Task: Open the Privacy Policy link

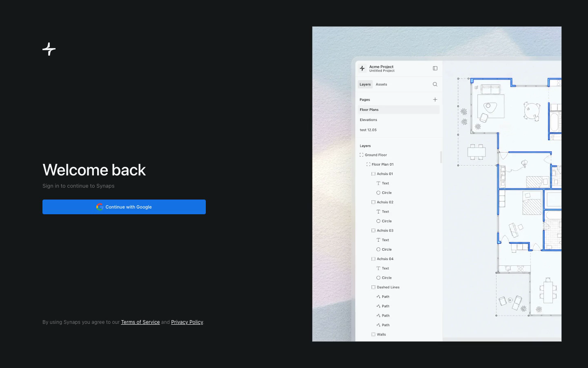Action: click(187, 322)
